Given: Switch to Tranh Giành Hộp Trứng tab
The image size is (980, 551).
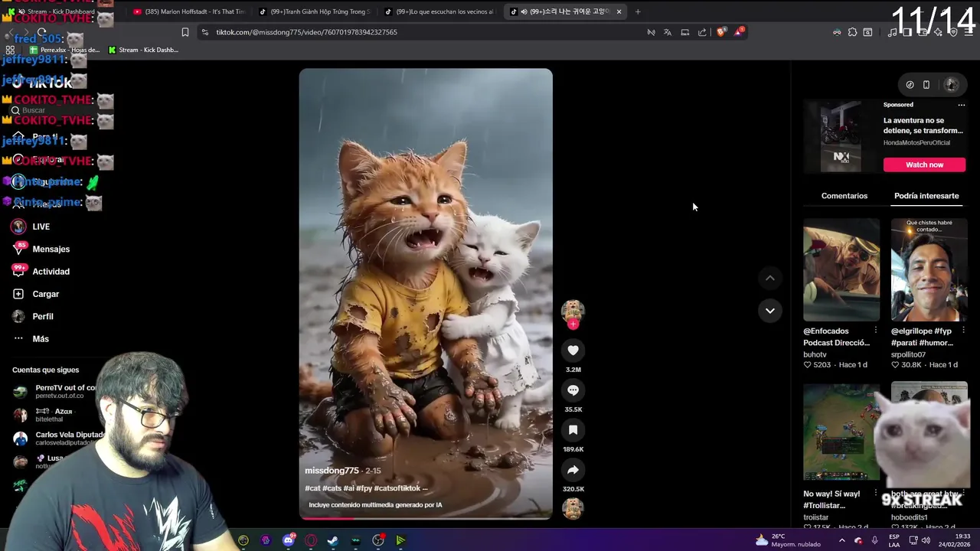Looking at the screenshot, I should click(x=314, y=11).
